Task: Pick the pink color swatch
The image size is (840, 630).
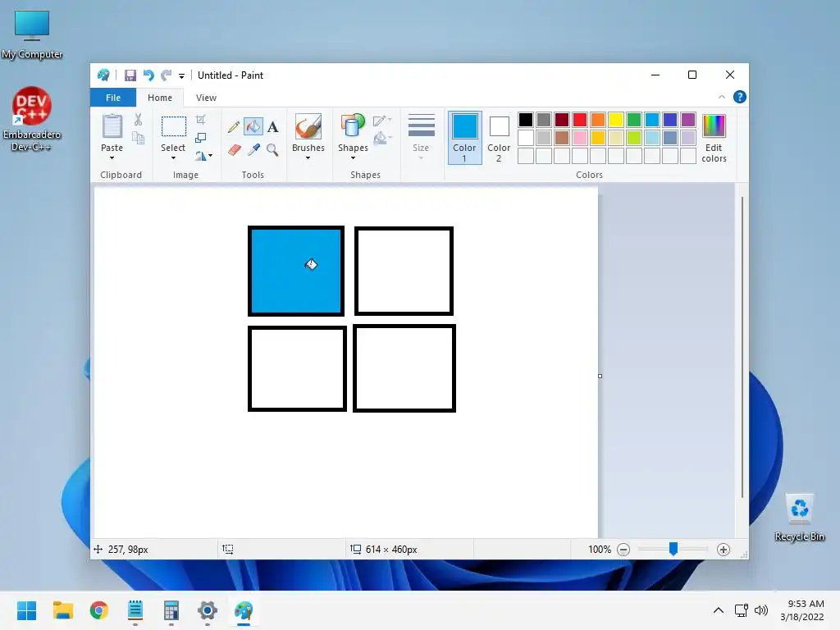Action: point(580,138)
